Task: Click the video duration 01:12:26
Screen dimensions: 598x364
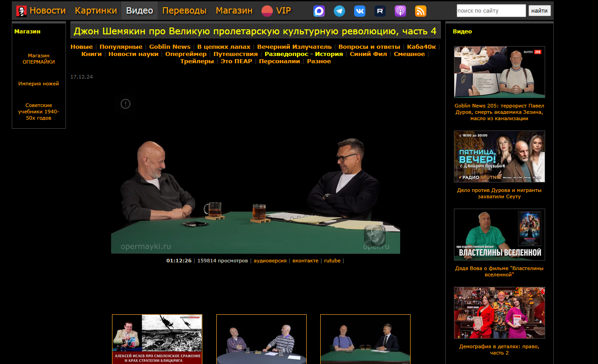Action: click(x=179, y=261)
